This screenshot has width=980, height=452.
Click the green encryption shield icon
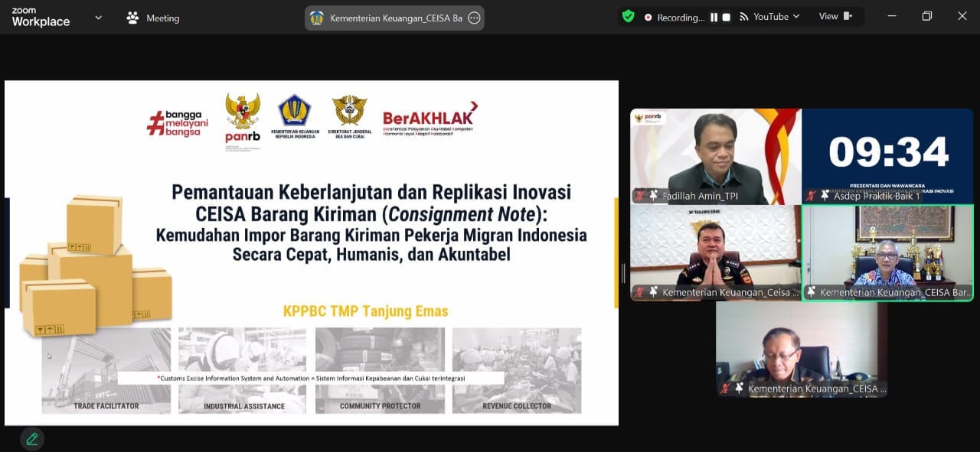(x=628, y=16)
